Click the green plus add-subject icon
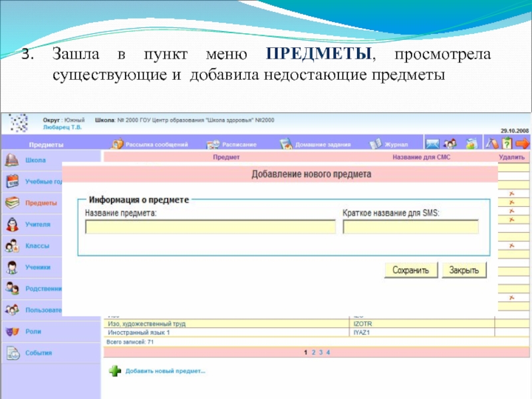The width and height of the screenshot is (532, 399). tap(116, 371)
